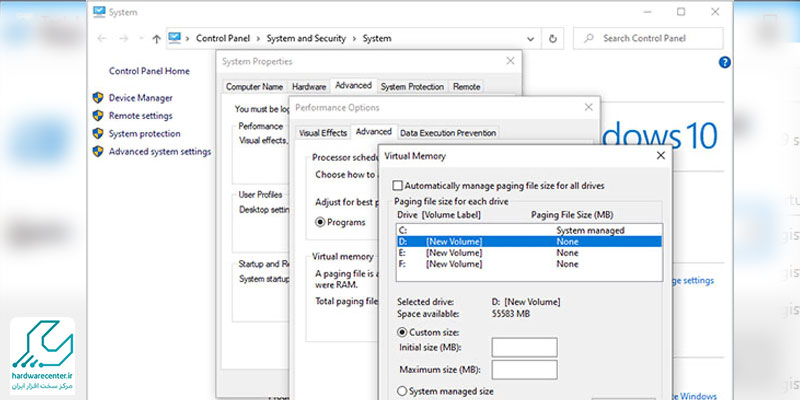Click the Forward arrow in System window
The height and width of the screenshot is (400, 800).
pos(123,39)
